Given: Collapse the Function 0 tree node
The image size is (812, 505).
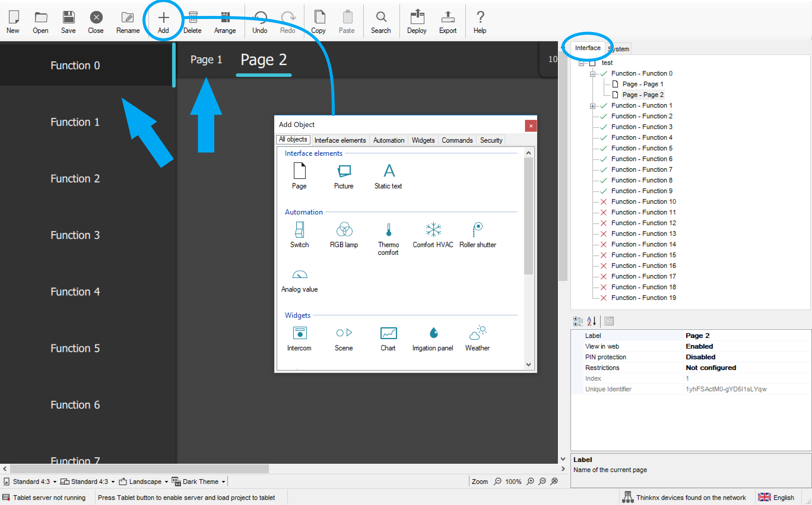Looking at the screenshot, I should (592, 74).
